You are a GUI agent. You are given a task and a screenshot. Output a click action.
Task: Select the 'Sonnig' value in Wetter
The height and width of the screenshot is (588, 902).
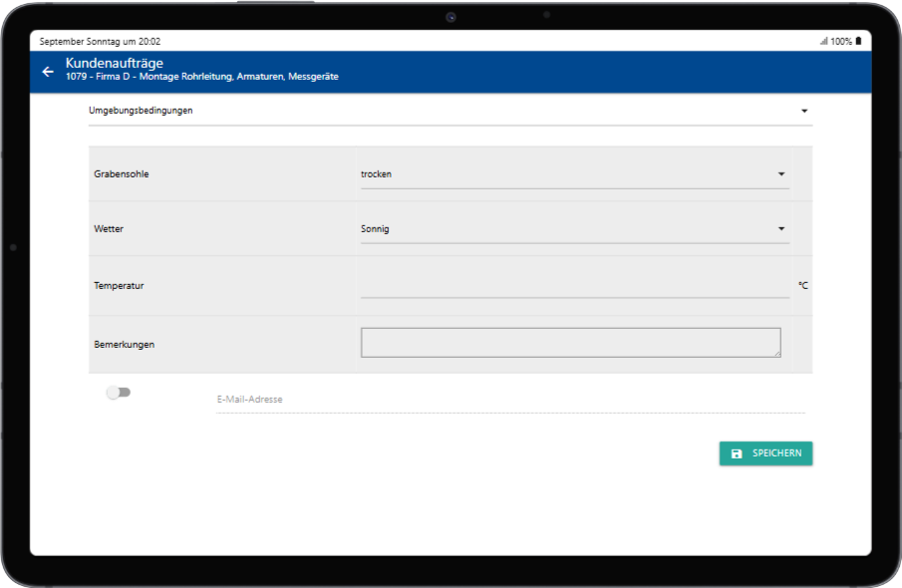point(375,229)
